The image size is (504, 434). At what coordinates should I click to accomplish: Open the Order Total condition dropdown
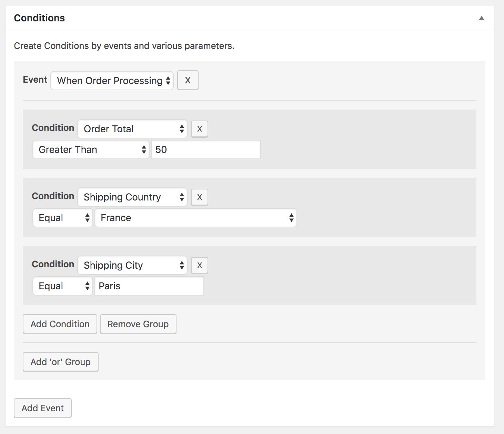(132, 129)
